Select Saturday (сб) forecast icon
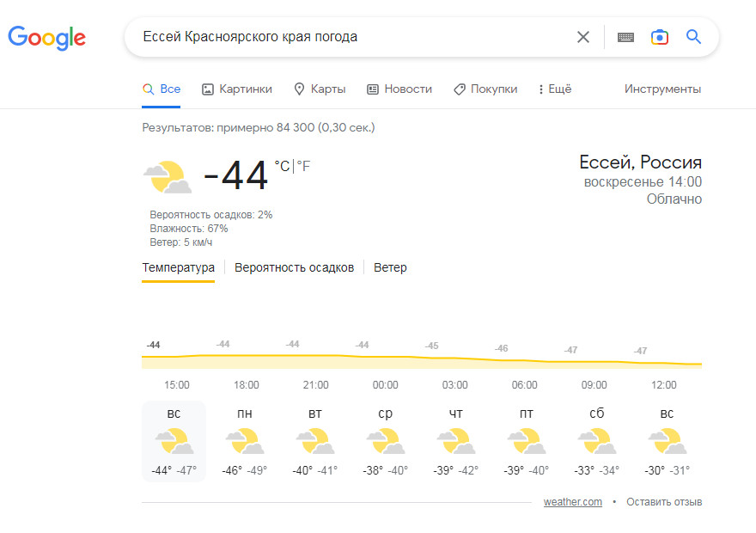756x533 pixels. point(596,441)
